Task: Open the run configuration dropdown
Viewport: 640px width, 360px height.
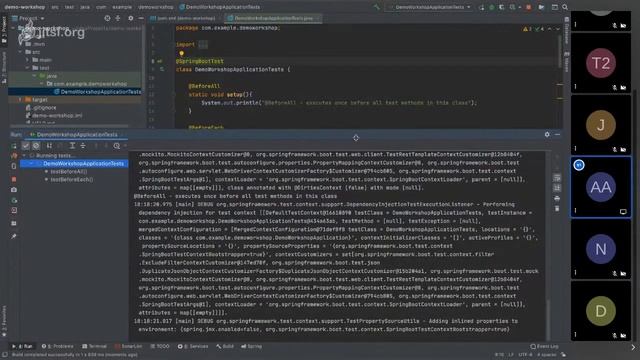Action: point(430,7)
